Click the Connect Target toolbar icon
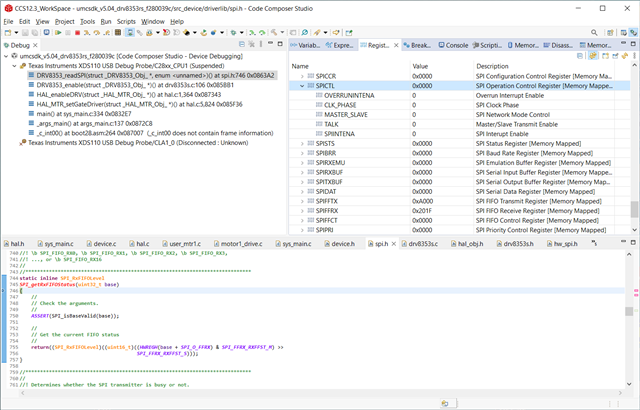The image size is (640, 410). (131, 33)
